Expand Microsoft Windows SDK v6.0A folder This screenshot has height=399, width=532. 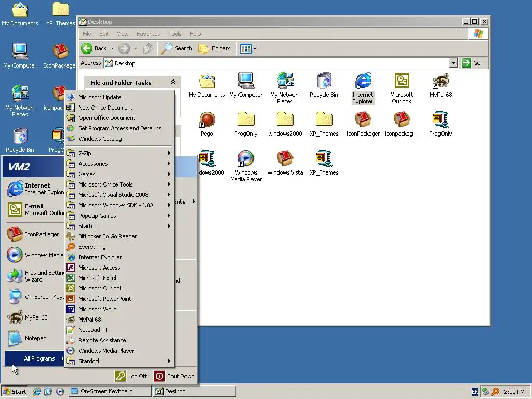119,205
